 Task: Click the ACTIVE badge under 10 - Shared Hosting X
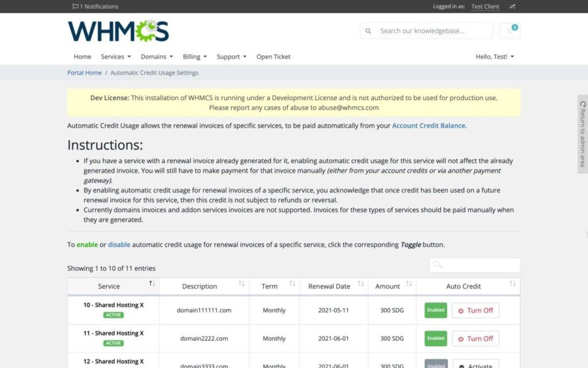[x=113, y=315]
